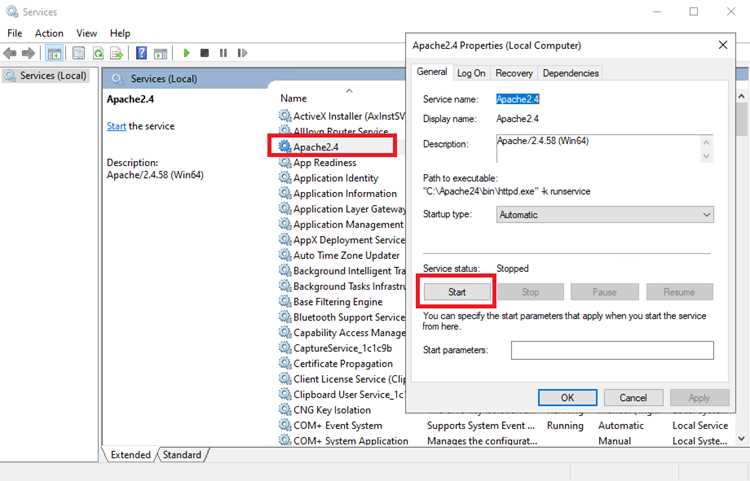Screen dimensions: 750x481
Task: Open Properties toolbar icon
Action: (x=78, y=53)
